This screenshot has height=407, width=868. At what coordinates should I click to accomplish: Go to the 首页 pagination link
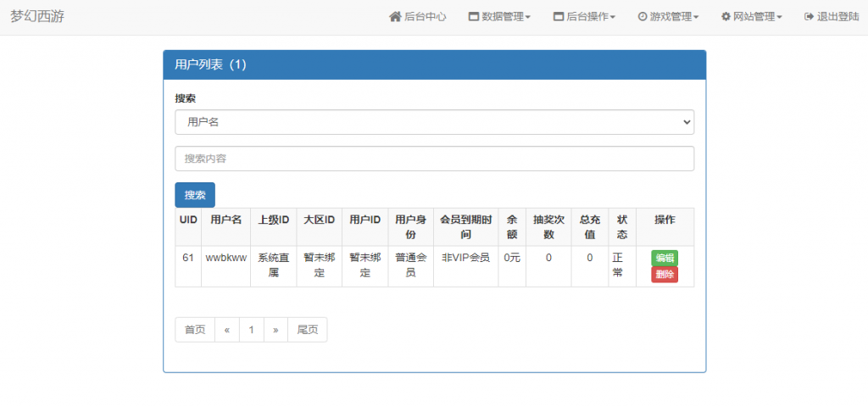click(x=195, y=330)
